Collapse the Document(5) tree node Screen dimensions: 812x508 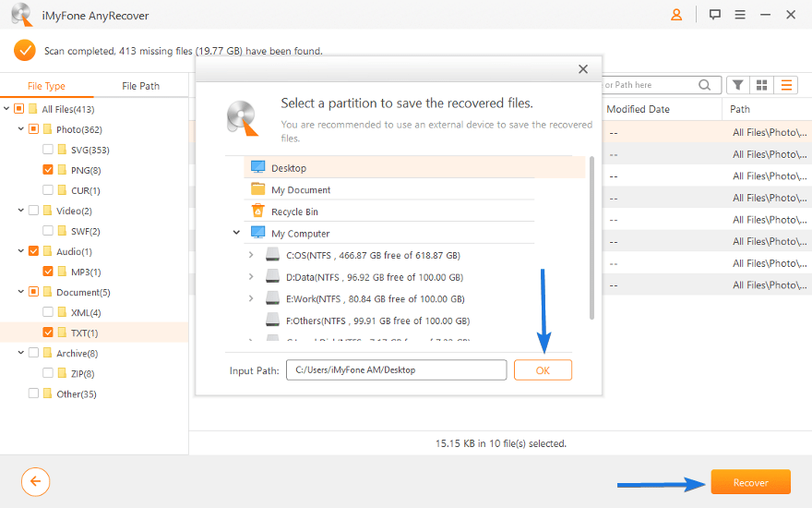point(20,292)
